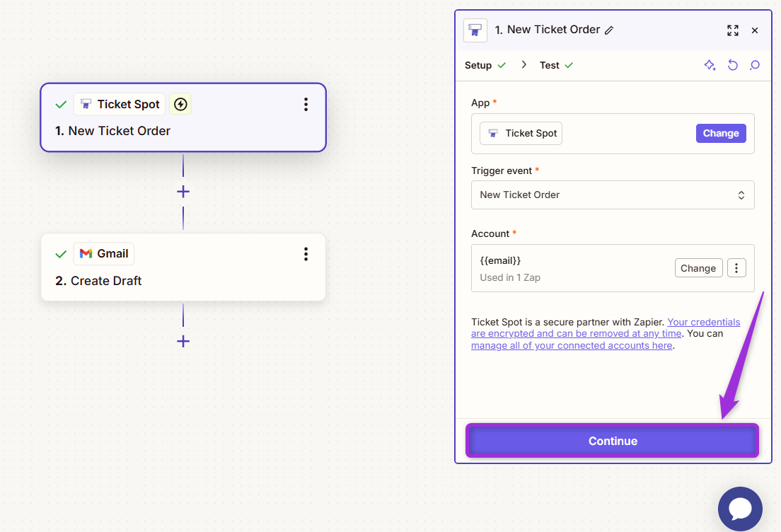The image size is (781, 532).
Task: Open account options three-dot menu
Action: pyautogui.click(x=736, y=268)
